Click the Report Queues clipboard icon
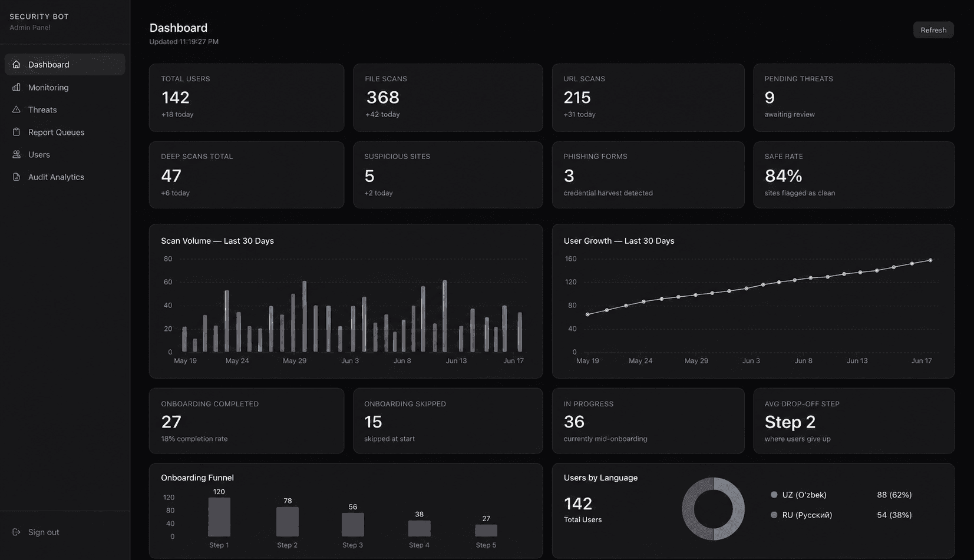 coord(16,132)
